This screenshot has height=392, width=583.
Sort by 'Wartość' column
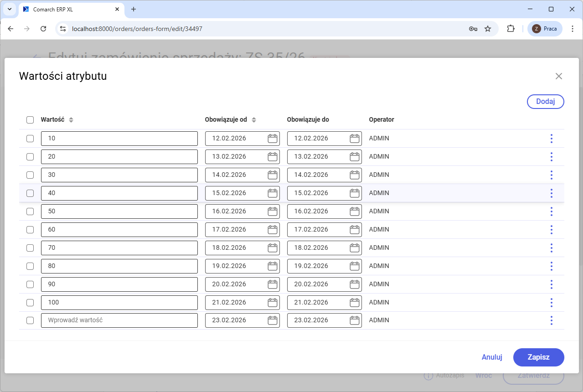pos(71,120)
